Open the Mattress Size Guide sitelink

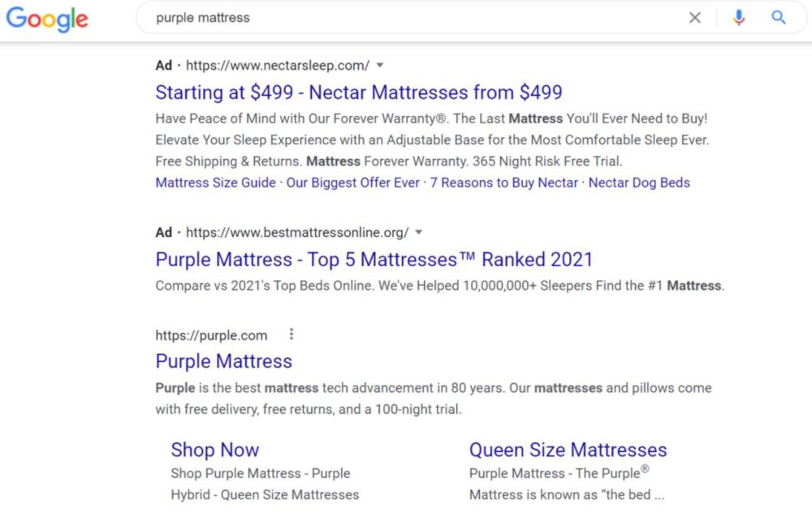pos(215,183)
